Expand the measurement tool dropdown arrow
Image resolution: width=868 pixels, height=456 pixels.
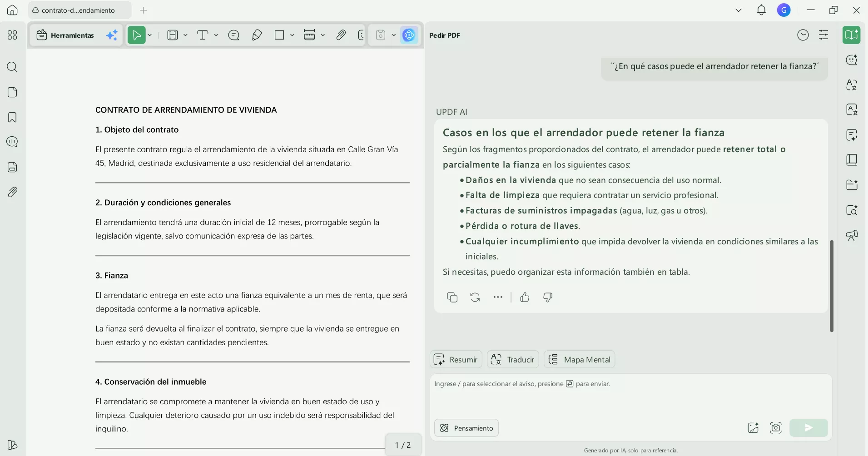322,35
